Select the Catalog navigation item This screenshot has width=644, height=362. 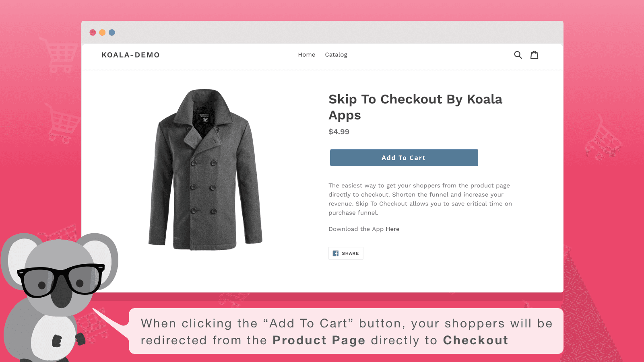pos(336,55)
